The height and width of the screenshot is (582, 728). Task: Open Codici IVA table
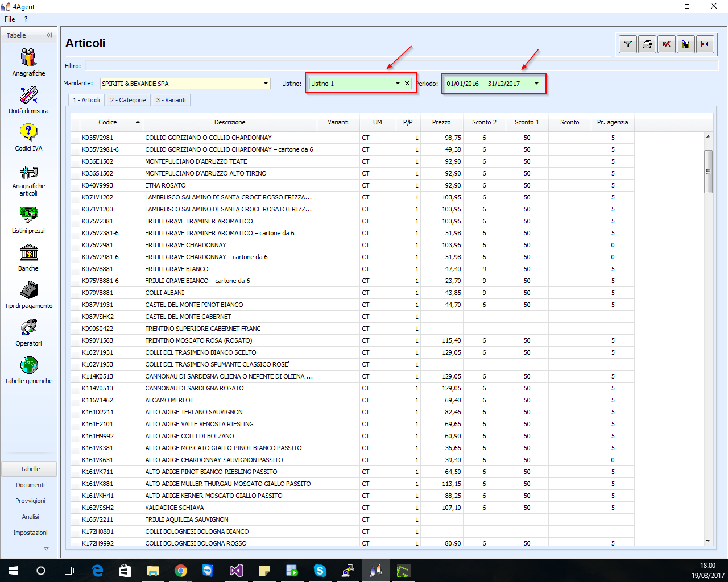[28, 138]
